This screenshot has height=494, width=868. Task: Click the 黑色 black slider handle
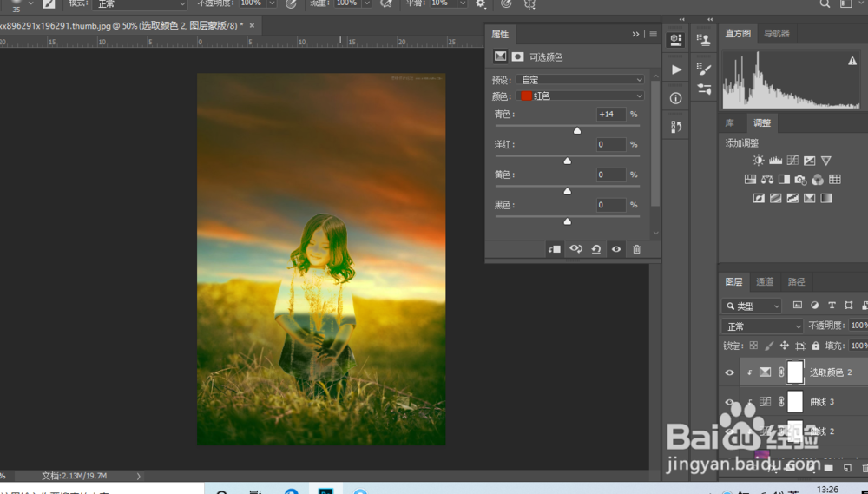567,221
